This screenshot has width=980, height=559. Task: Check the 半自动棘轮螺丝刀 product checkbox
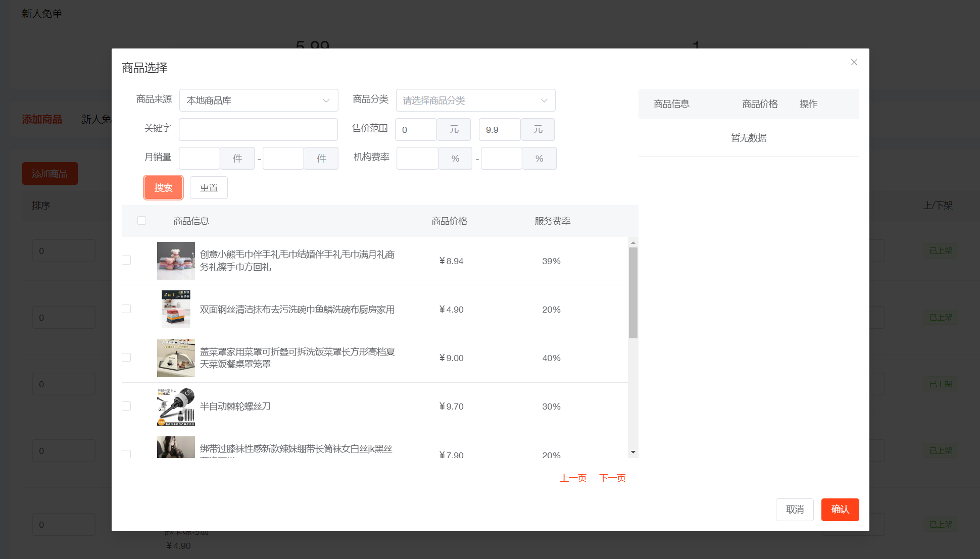(x=126, y=406)
